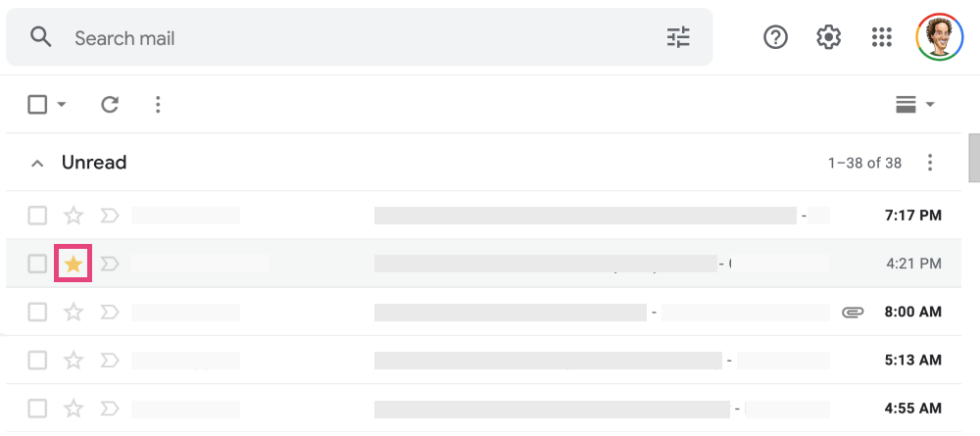Screen dimensions: 980x436
Task: Open the Settings gear icon
Action: click(x=829, y=38)
